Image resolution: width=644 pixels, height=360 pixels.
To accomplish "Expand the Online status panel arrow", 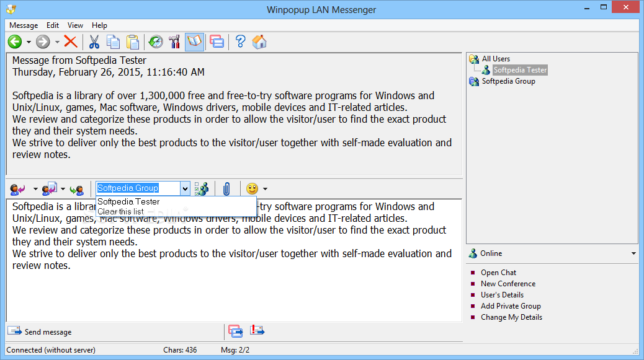I will click(633, 253).
